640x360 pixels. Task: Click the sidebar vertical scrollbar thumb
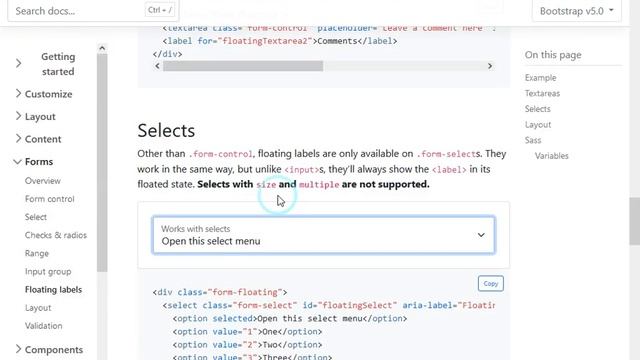pos(102,162)
